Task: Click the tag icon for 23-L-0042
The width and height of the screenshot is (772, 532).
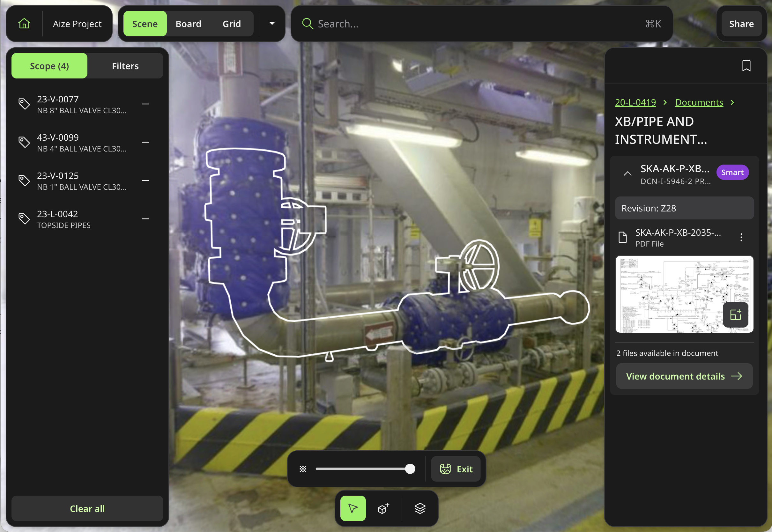Action: tap(24, 219)
